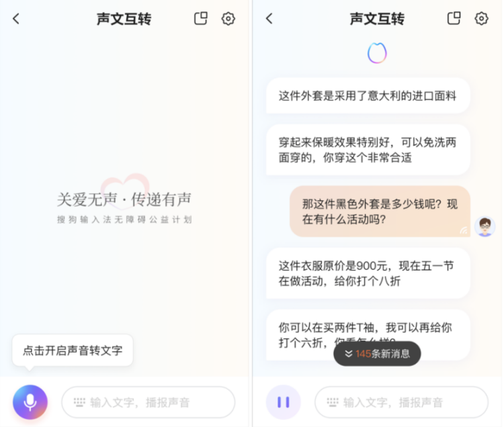504x427 pixels.
Task: Tap the broadcast icon in the orange bubble
Action: tap(464, 230)
